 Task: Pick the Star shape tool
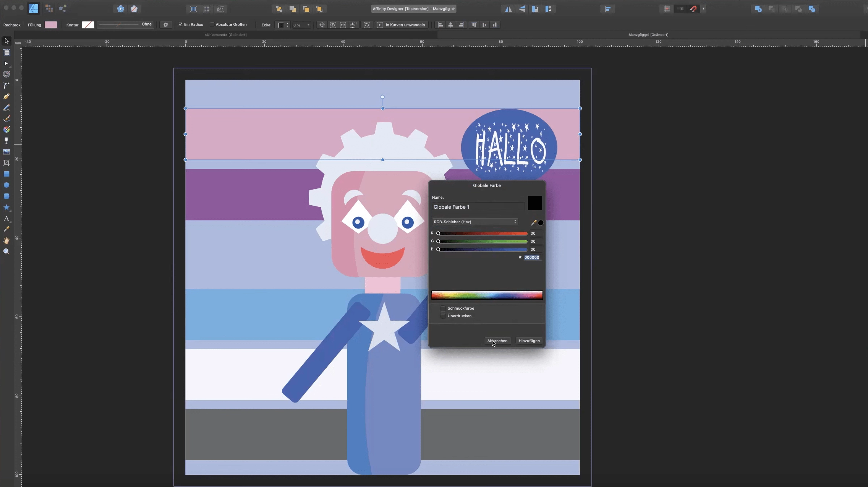pos(6,208)
